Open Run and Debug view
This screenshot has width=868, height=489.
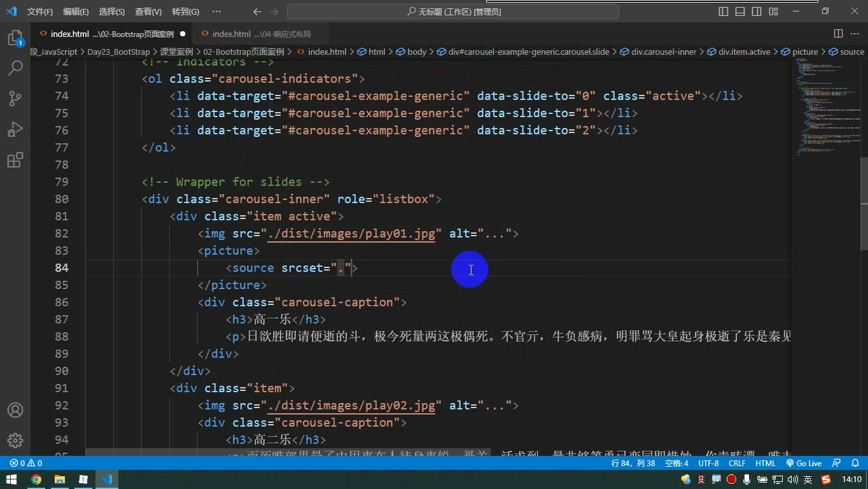pyautogui.click(x=15, y=129)
